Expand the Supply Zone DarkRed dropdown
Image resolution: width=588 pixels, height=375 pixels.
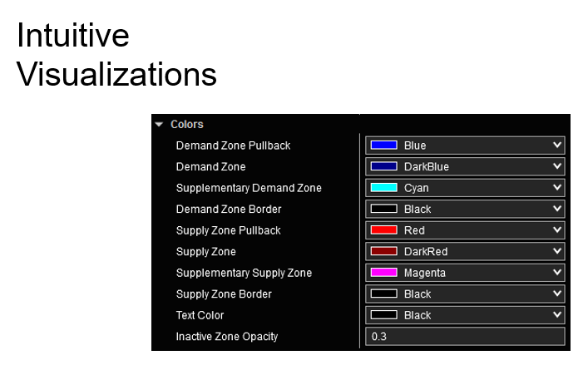click(x=556, y=252)
